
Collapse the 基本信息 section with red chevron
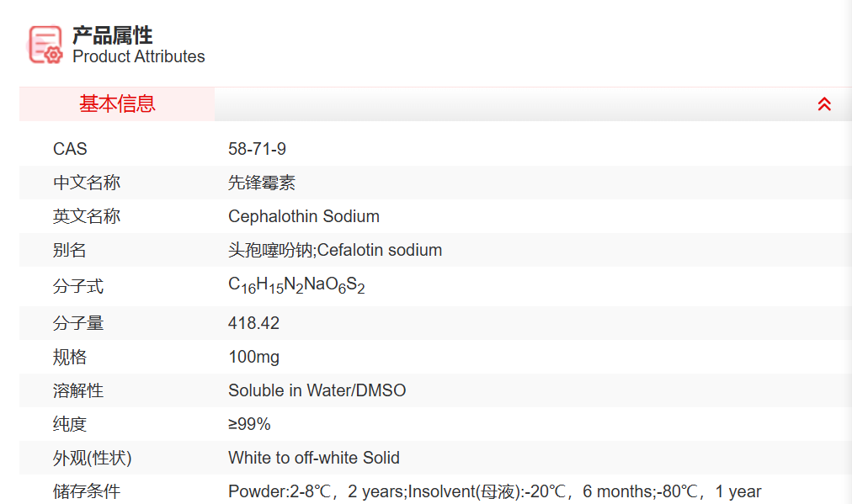(824, 104)
